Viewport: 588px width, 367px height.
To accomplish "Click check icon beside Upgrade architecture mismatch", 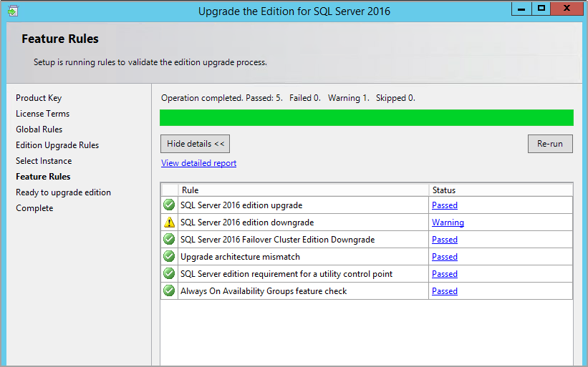I will tap(169, 257).
